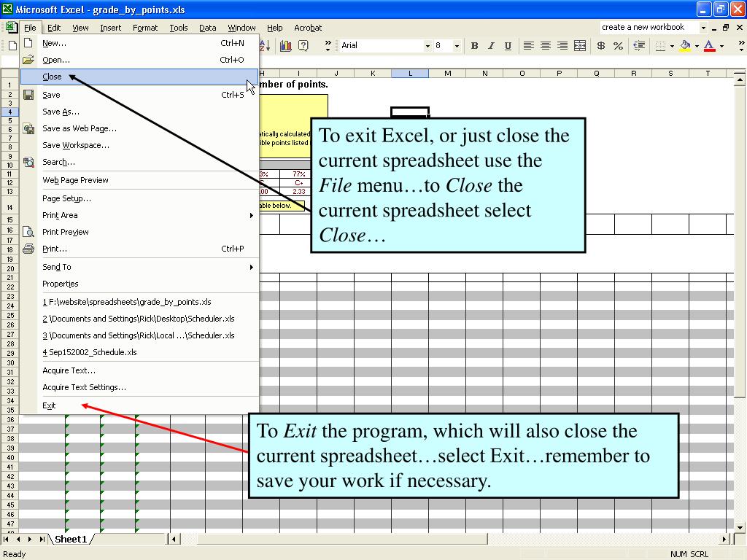747x560 pixels.
Task: Restore the workbook window button
Action: [x=726, y=28]
